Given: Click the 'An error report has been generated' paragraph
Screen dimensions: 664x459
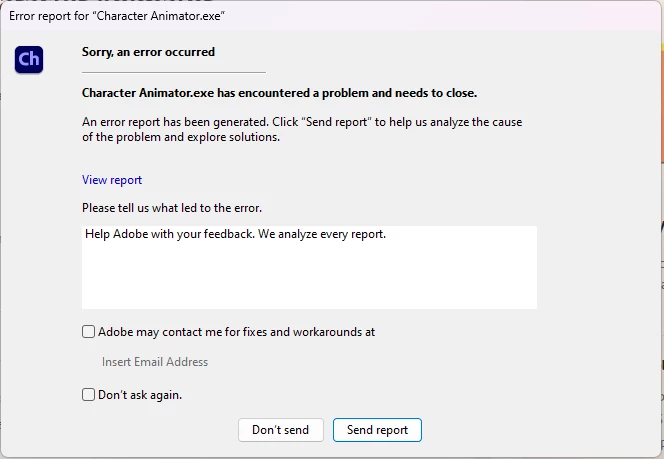Looking at the screenshot, I should [302, 129].
